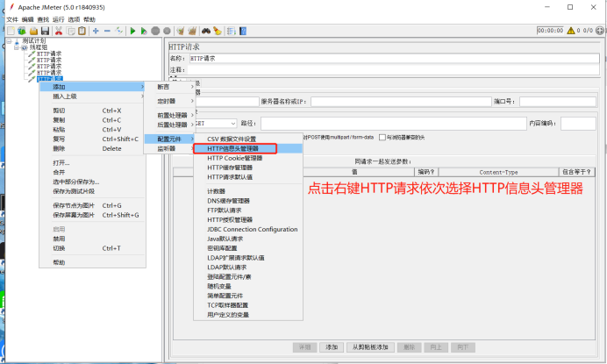
Task: Collapse the 线程组 tree node
Action: pyautogui.click(x=17, y=47)
